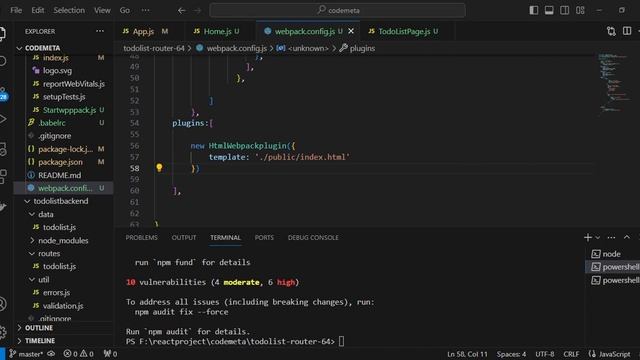
Task: Open terminal panel more actions menu
Action: tap(611, 237)
